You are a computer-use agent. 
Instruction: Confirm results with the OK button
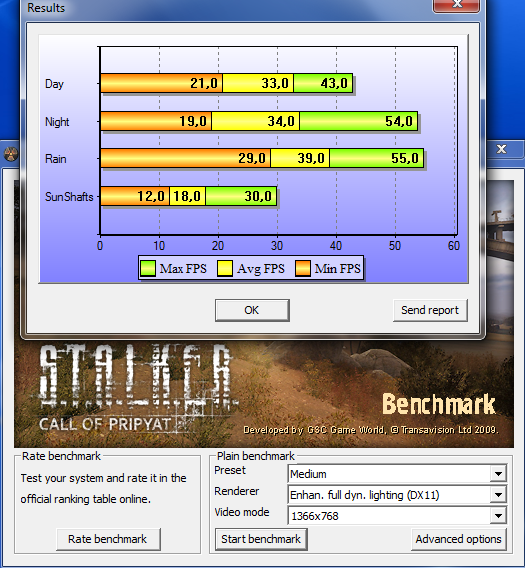(252, 310)
